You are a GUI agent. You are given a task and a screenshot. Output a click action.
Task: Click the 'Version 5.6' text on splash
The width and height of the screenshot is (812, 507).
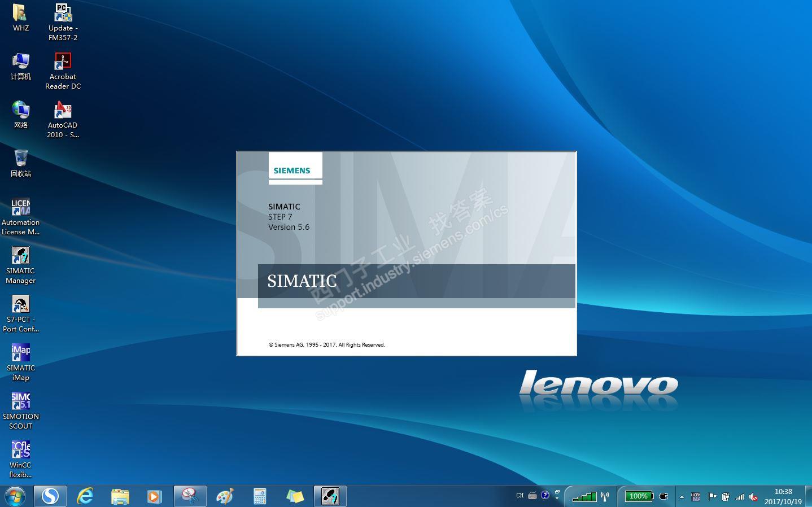289,227
